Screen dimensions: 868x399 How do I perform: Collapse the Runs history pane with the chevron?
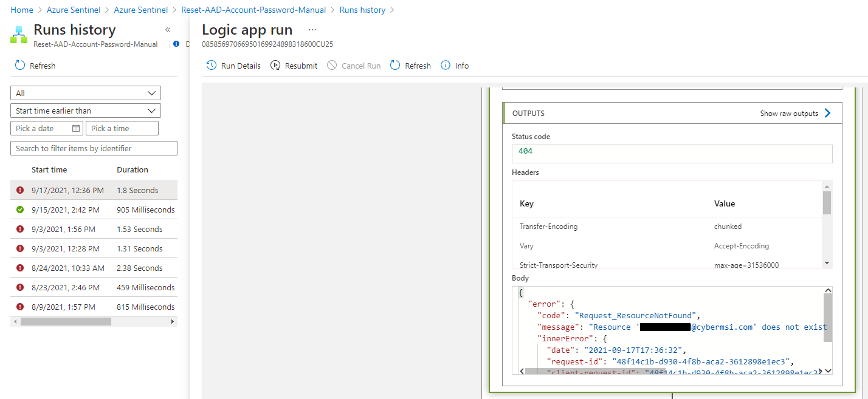pos(167,29)
